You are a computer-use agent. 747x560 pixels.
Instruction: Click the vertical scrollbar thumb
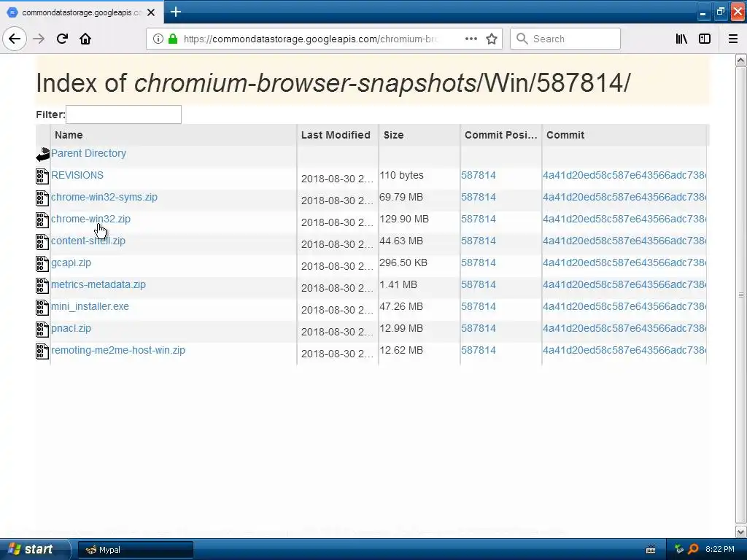(740, 295)
